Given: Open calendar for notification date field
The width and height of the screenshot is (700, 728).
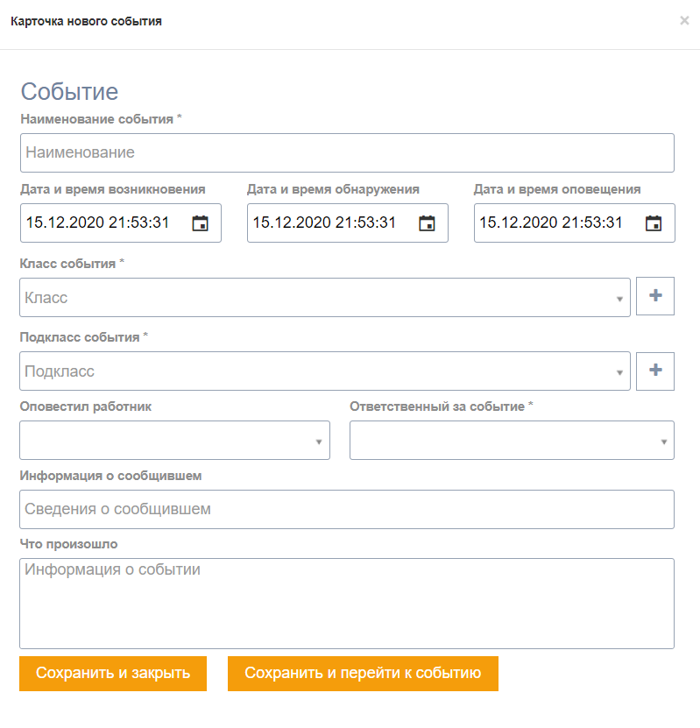Looking at the screenshot, I should click(x=654, y=223).
